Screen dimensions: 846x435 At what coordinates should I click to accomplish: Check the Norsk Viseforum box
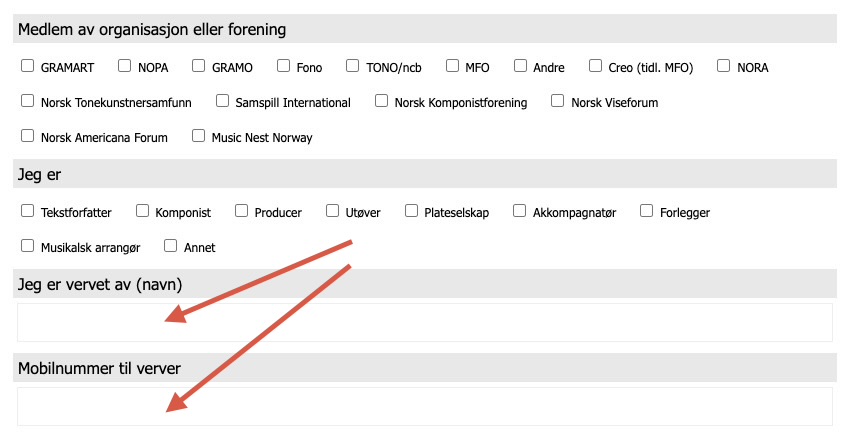pos(558,101)
